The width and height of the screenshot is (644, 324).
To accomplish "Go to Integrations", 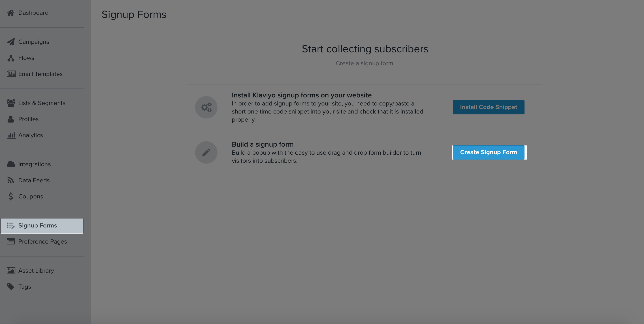I will [x=34, y=164].
